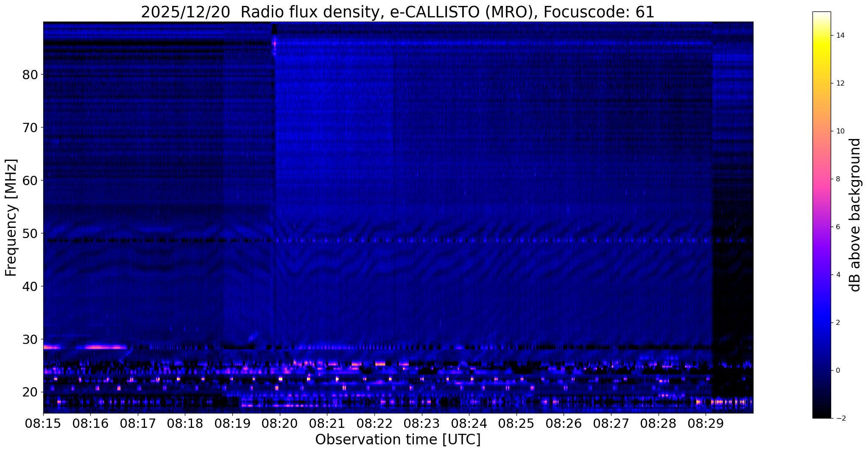Click the 40 MHz frequency tick label
Screen dimensions: 868x452
29,286
